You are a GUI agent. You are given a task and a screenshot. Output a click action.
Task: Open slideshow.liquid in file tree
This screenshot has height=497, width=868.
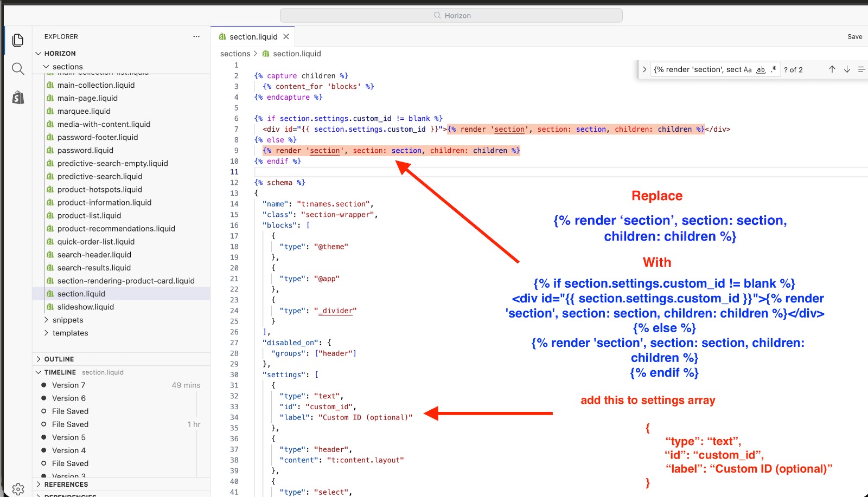point(86,307)
